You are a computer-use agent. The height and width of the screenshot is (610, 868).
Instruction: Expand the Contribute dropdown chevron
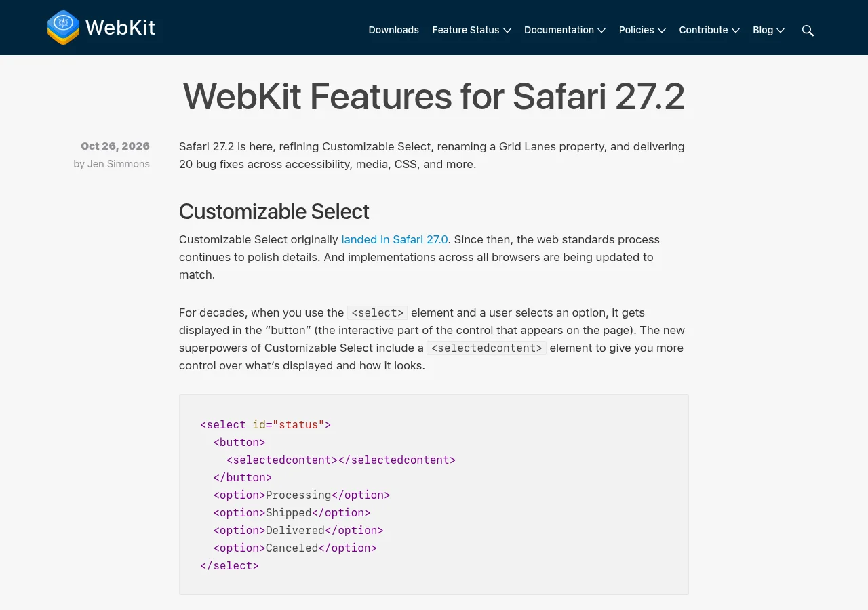[x=736, y=30]
